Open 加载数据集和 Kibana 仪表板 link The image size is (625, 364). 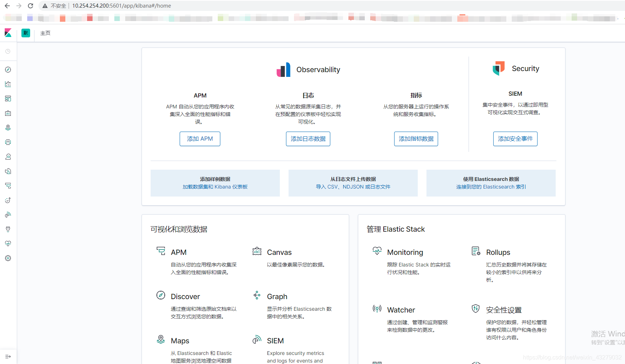[x=215, y=187]
